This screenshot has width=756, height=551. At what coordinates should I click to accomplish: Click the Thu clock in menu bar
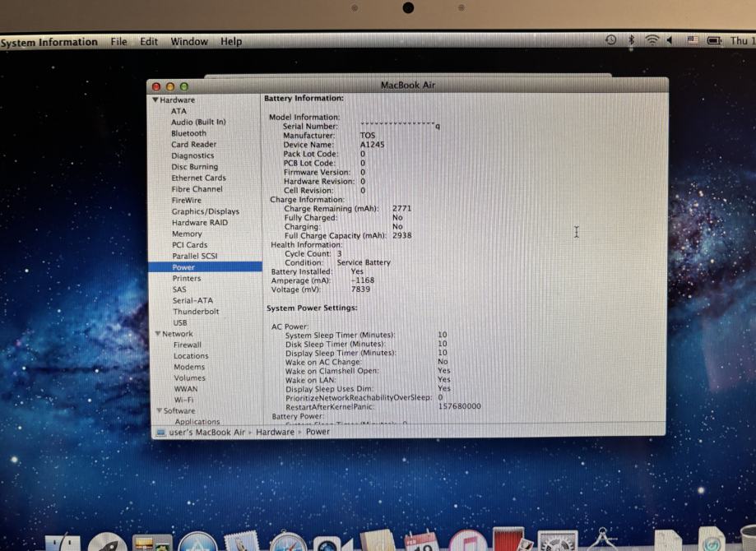click(743, 41)
